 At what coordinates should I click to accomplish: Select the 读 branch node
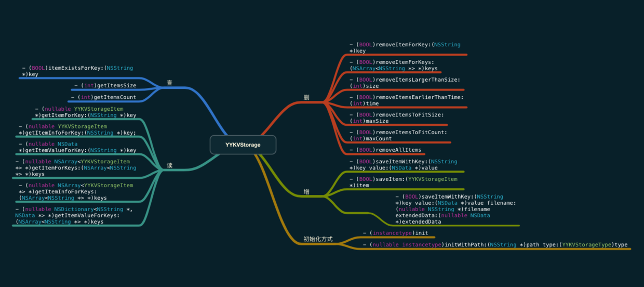169,166
